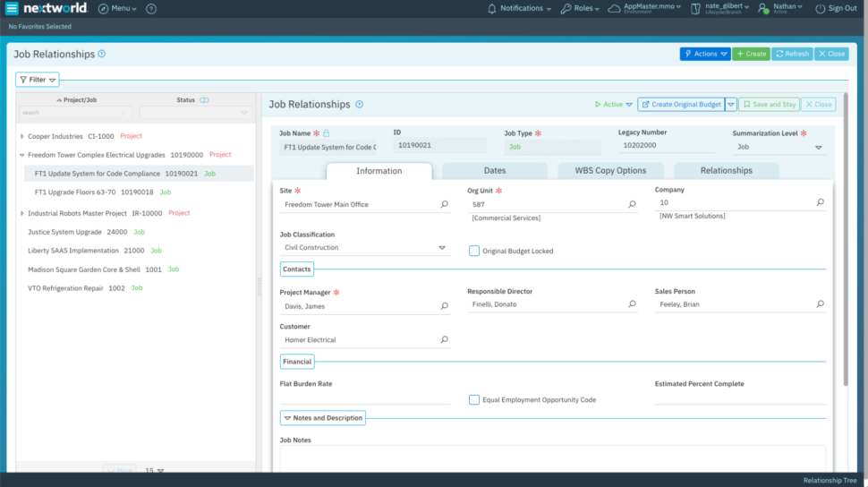
Task: Open the WBS Copy Options tab
Action: (610, 170)
